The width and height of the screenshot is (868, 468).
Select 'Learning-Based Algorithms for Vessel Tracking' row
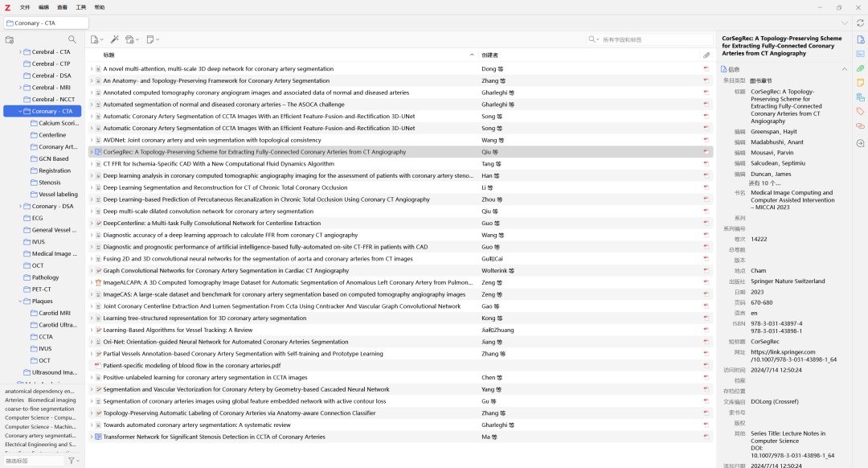point(400,330)
